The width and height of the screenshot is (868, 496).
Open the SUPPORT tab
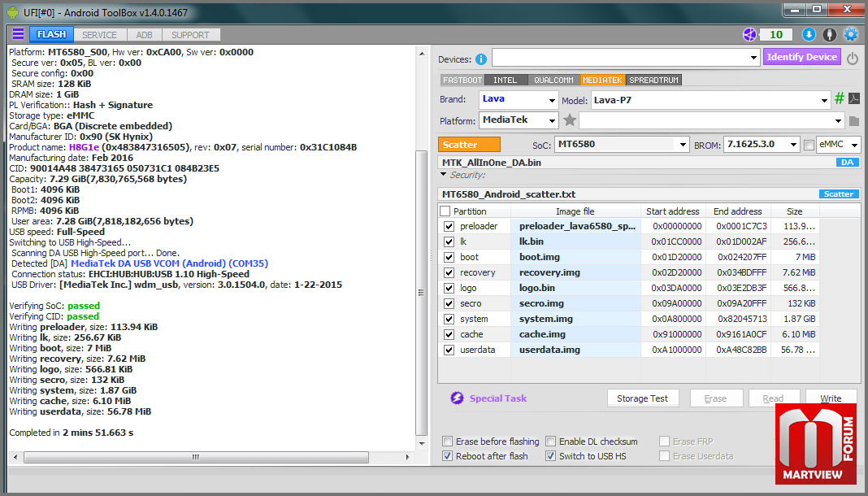[190, 35]
